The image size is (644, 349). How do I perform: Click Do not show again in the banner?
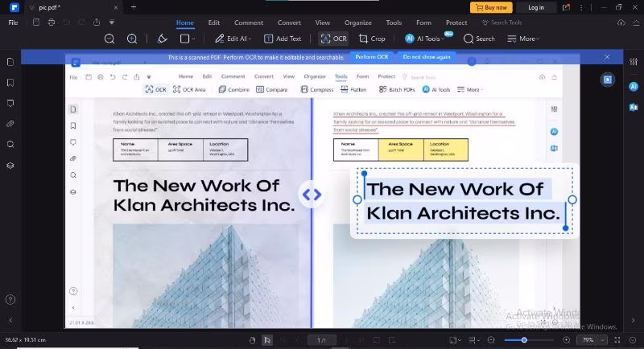coord(427,57)
